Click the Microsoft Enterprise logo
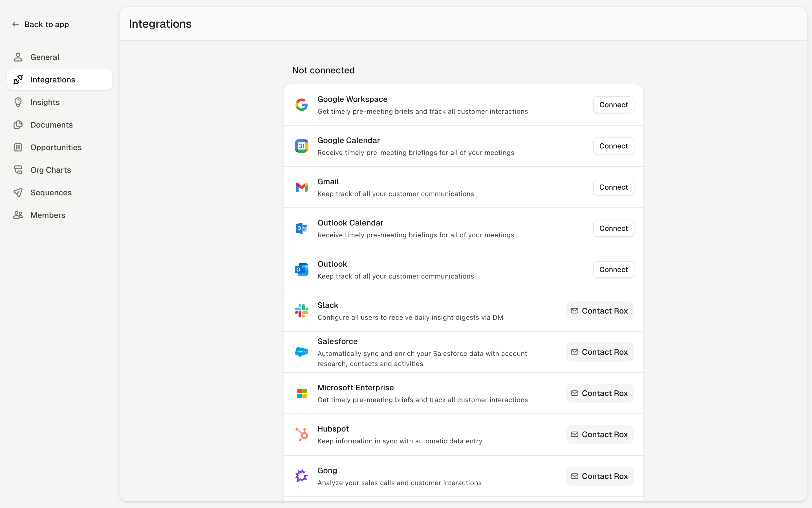The width and height of the screenshot is (812, 508). (x=302, y=393)
